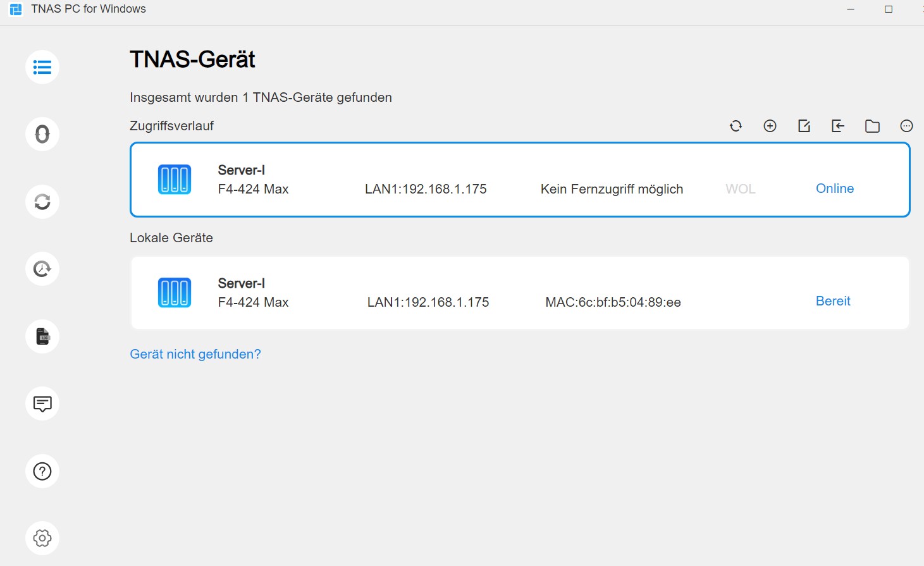Viewport: 924px width, 566px height.
Task: Click the Online status link
Action: (835, 188)
